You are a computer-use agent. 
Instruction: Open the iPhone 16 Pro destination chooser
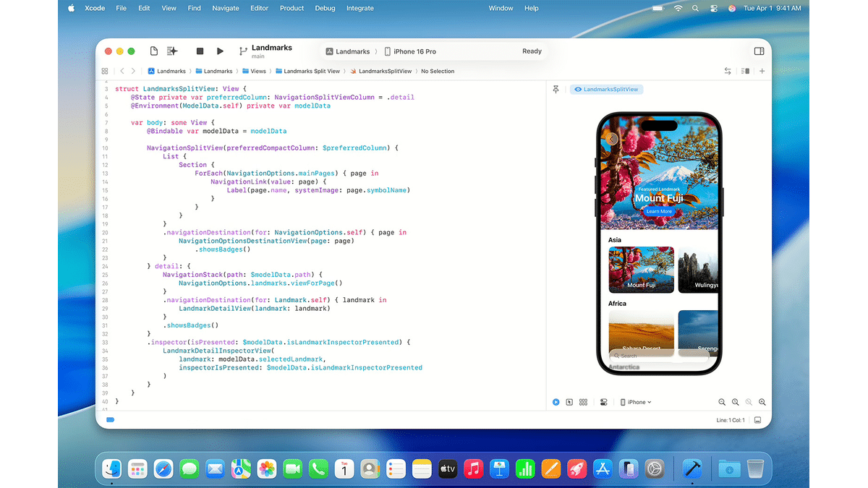(x=412, y=51)
